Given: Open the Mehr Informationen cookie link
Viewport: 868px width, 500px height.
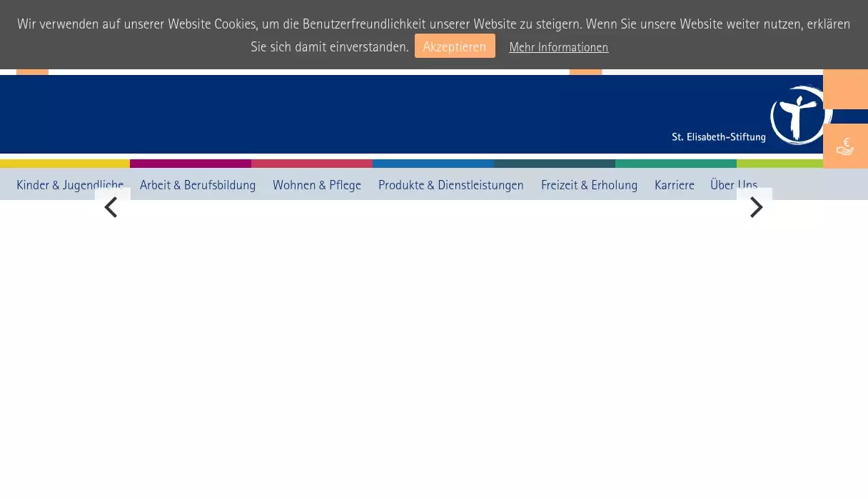Looking at the screenshot, I should 558,47.
